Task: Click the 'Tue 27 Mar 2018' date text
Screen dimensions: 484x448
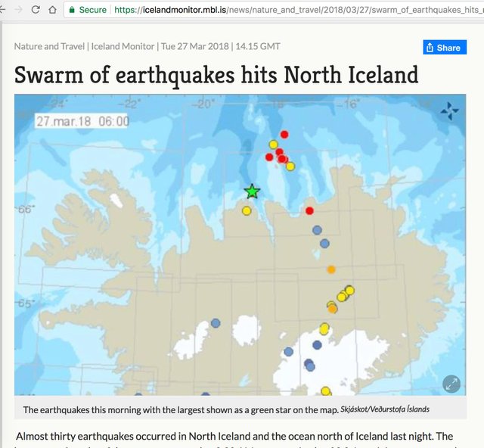Action: click(195, 46)
